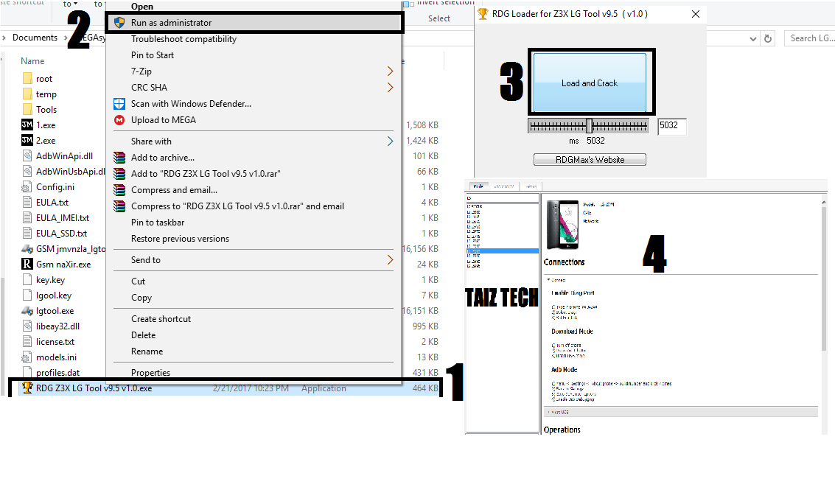Select the file named AdbWinUsbApi.dll

click(x=70, y=172)
